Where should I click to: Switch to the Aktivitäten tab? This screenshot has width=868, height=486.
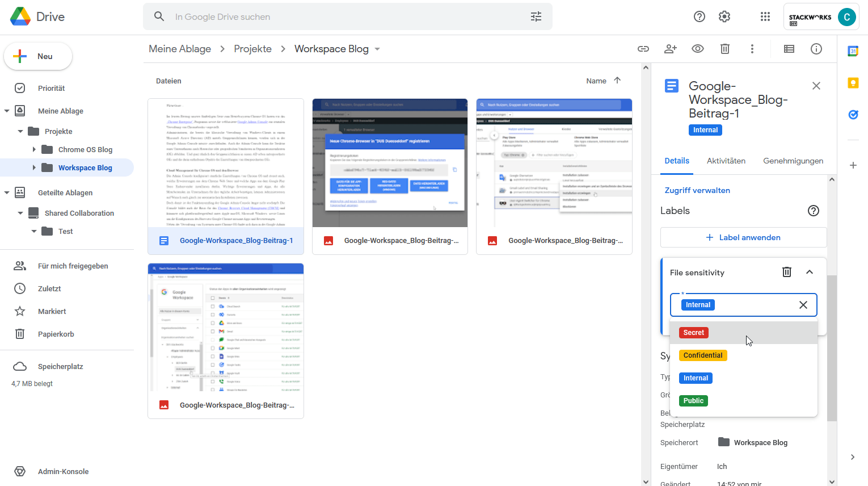(726, 161)
